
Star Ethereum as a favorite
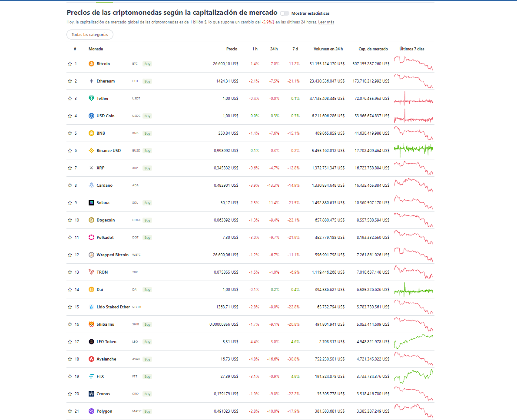(70, 81)
